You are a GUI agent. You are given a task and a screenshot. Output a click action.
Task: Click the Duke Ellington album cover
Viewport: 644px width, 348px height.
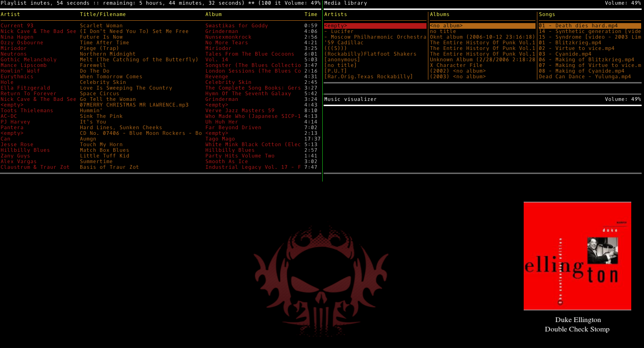pyautogui.click(x=577, y=256)
